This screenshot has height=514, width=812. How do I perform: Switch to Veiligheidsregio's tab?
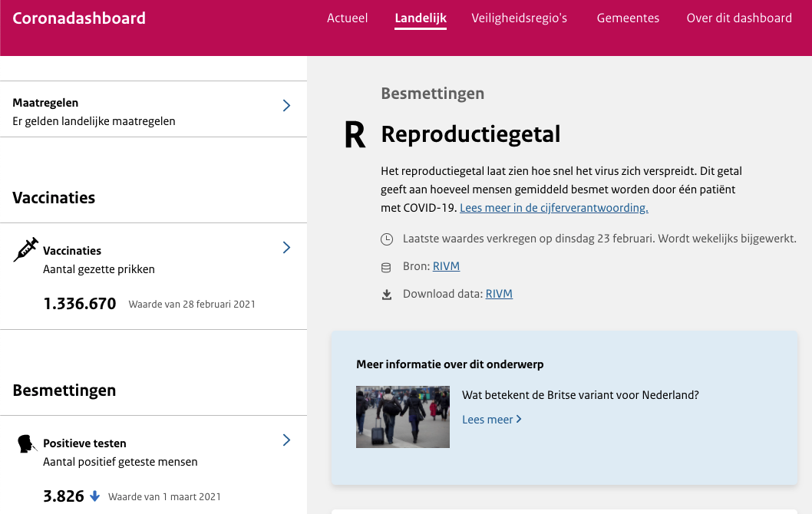[x=520, y=18]
